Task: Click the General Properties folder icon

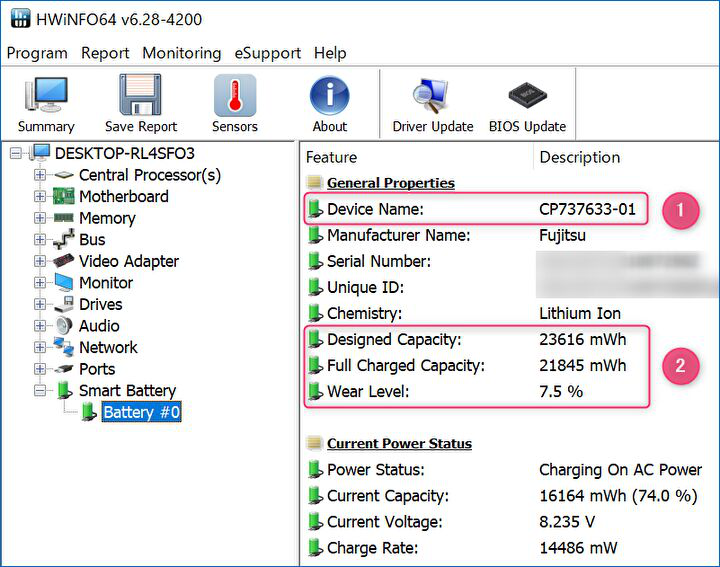Action: (315, 183)
